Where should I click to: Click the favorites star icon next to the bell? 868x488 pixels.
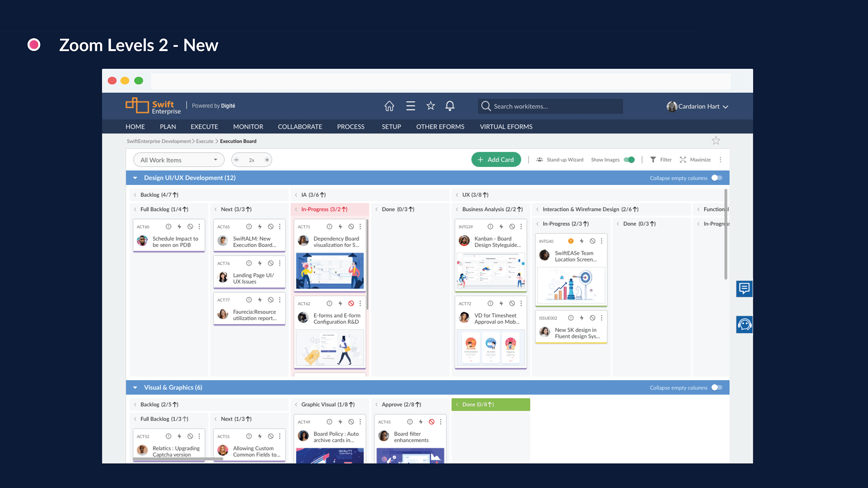click(x=430, y=106)
